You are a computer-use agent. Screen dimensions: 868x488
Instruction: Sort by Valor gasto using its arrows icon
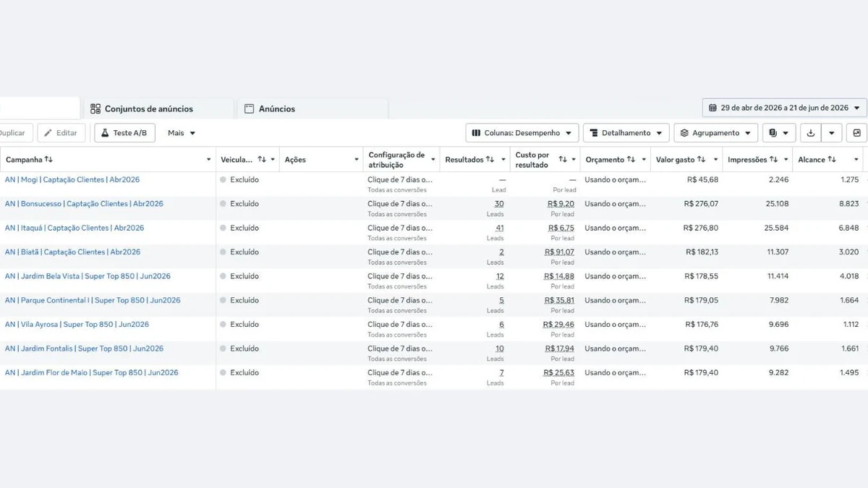[702, 160]
